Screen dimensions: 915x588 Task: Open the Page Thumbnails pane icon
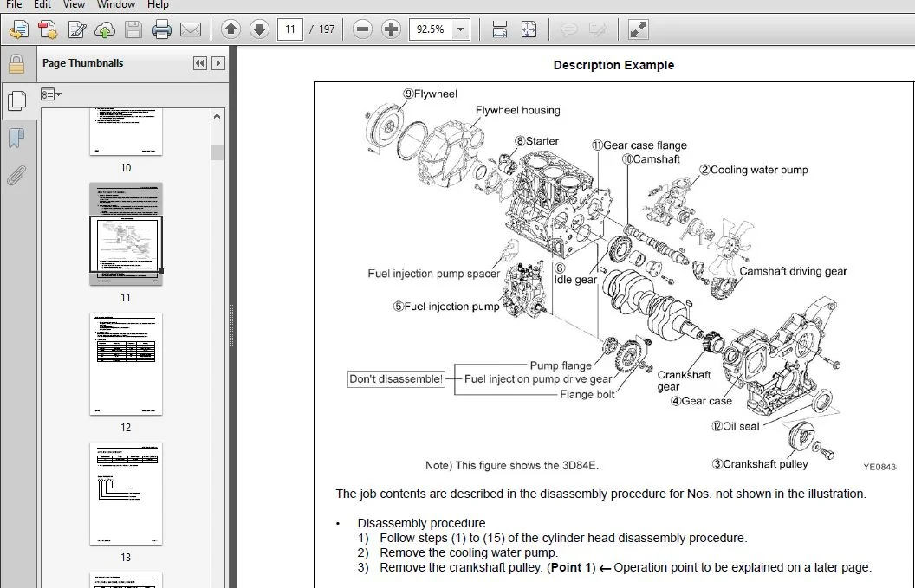tap(17, 101)
